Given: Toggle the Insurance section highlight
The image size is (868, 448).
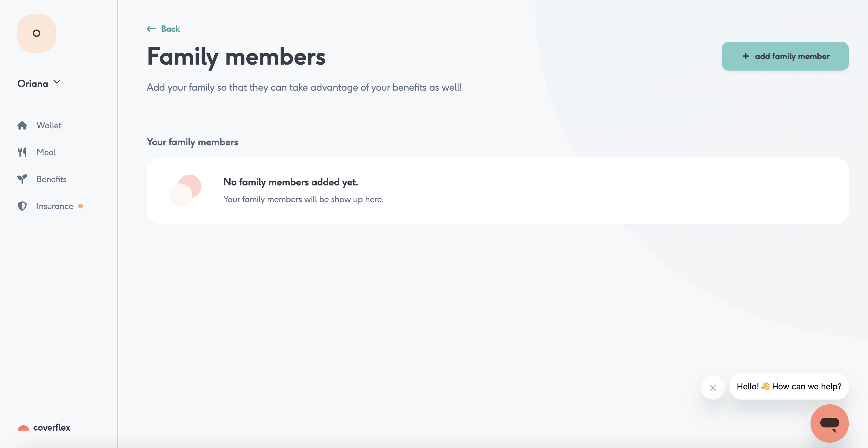Looking at the screenshot, I should click(x=54, y=206).
